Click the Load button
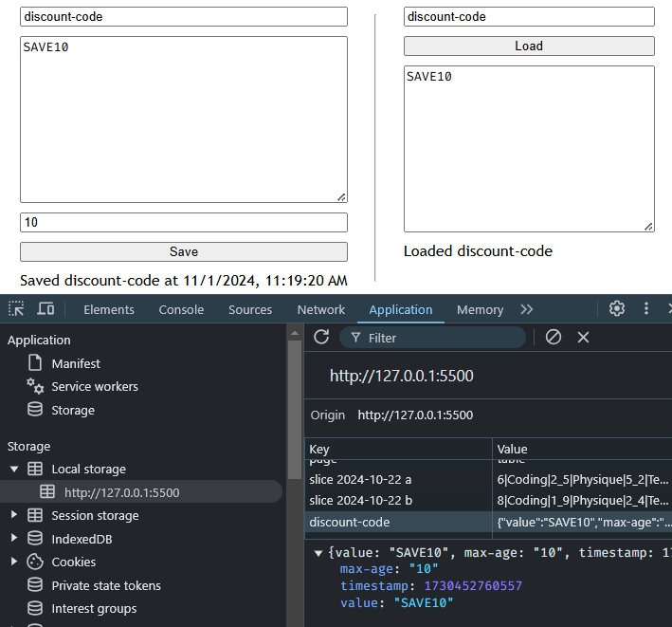Image resolution: width=672 pixels, height=627 pixels. click(x=529, y=46)
